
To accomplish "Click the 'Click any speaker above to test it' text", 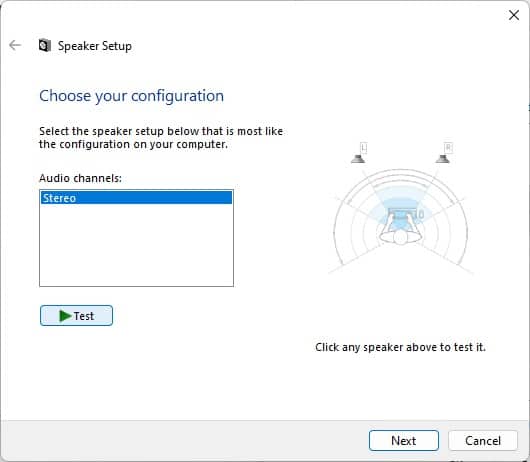I will click(x=400, y=347).
